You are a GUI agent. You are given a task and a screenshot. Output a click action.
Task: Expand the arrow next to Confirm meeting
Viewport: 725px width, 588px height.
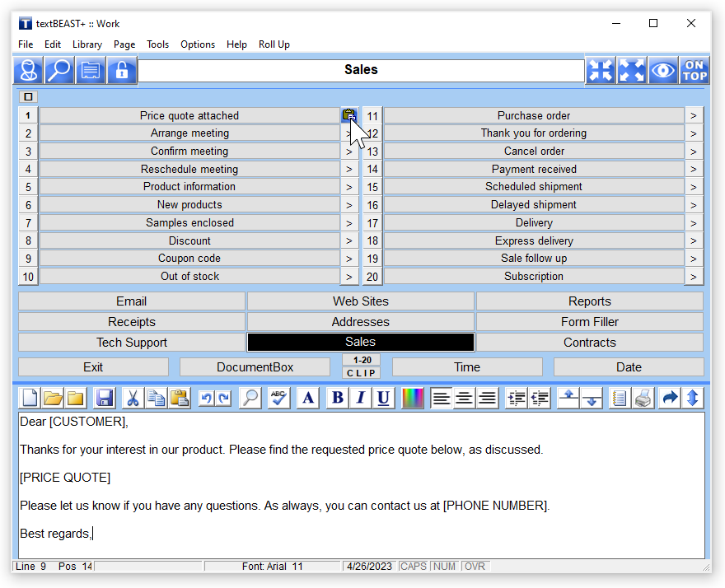(x=349, y=152)
